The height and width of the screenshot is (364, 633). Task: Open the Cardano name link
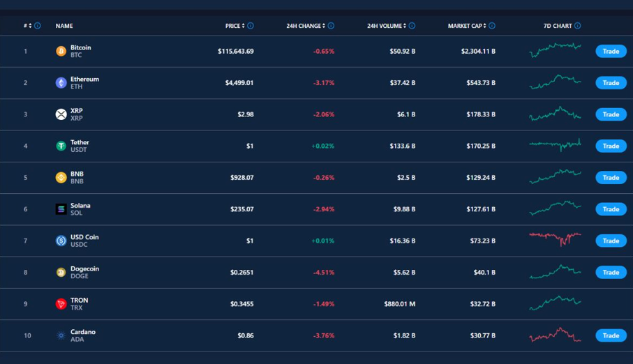pos(82,332)
